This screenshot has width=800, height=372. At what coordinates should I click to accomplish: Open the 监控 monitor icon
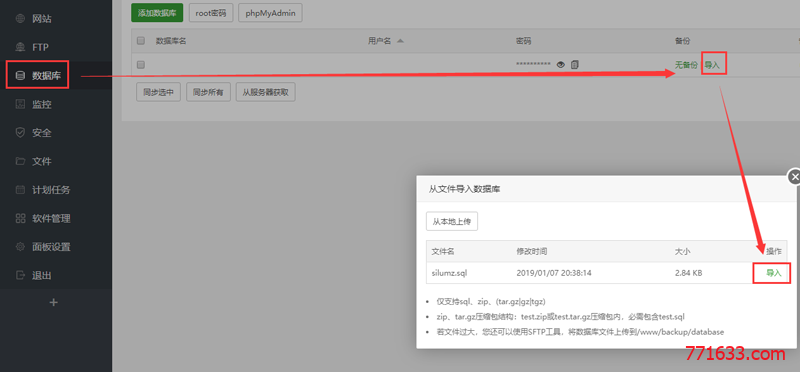tap(20, 105)
